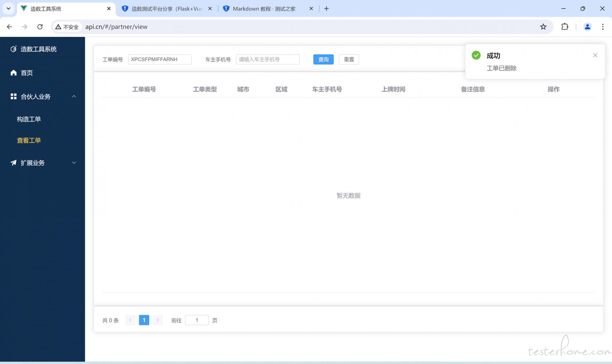This screenshot has width=612, height=364.
Task: Collapse the 合伙人业务 menu chevron
Action: 74,96
